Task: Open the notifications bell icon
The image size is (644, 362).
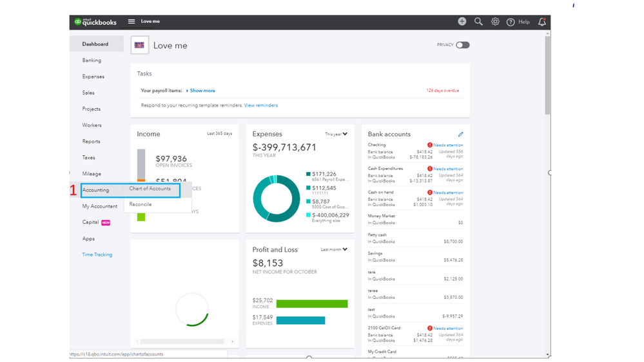Action: pos(542,22)
